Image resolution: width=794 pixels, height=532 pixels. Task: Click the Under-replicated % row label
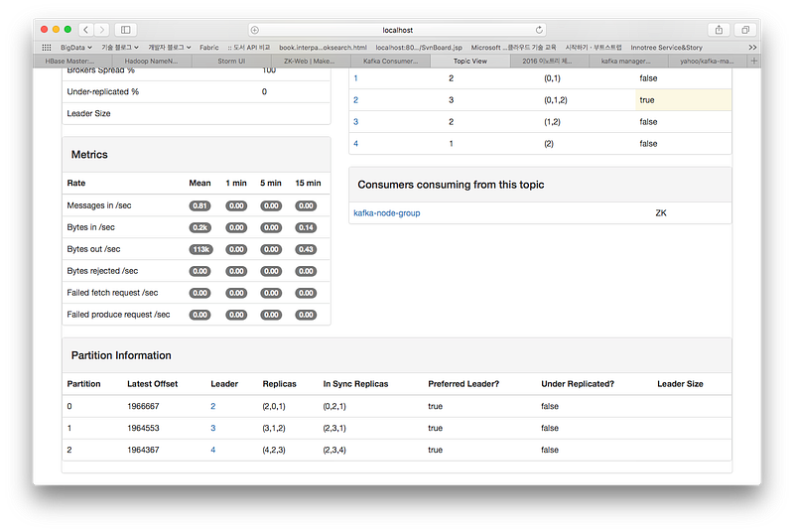tap(103, 91)
